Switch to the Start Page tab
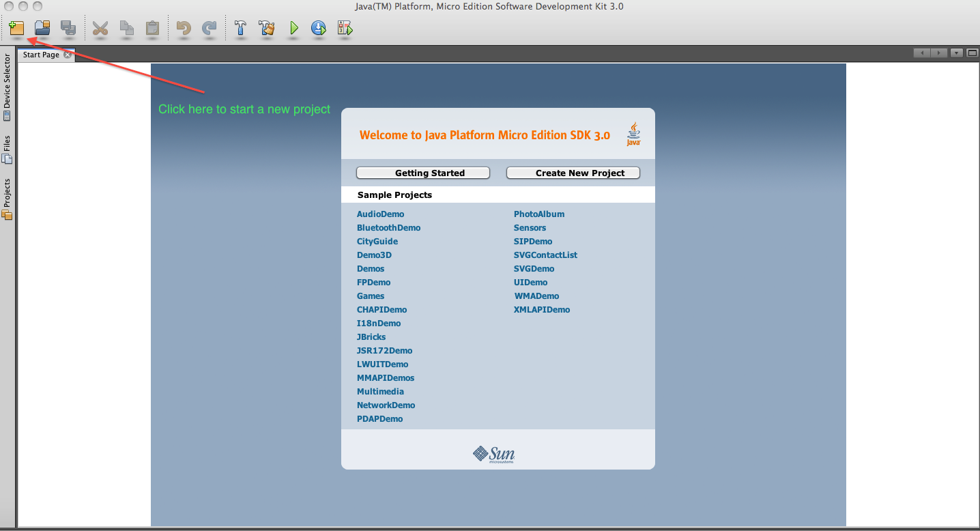The height and width of the screenshot is (531, 980). tap(41, 55)
